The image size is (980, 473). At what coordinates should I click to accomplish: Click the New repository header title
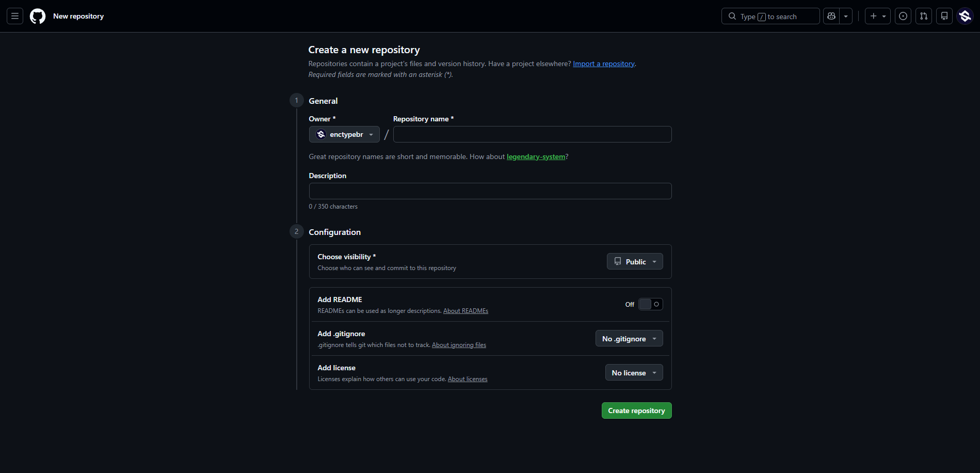(78, 16)
